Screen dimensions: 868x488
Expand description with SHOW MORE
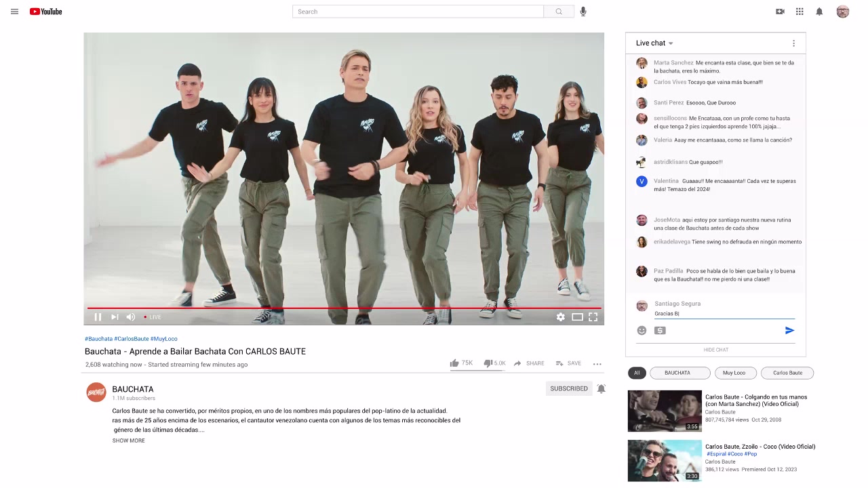click(x=129, y=441)
